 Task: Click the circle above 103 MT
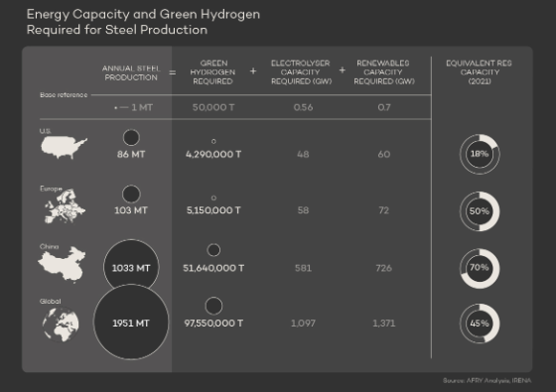point(131,194)
